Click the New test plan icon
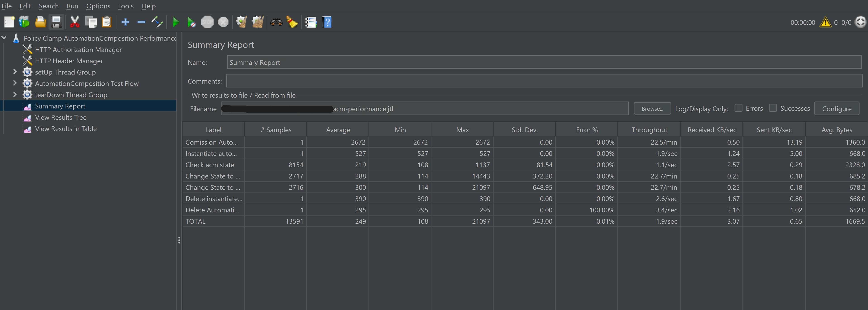 pyautogui.click(x=9, y=22)
